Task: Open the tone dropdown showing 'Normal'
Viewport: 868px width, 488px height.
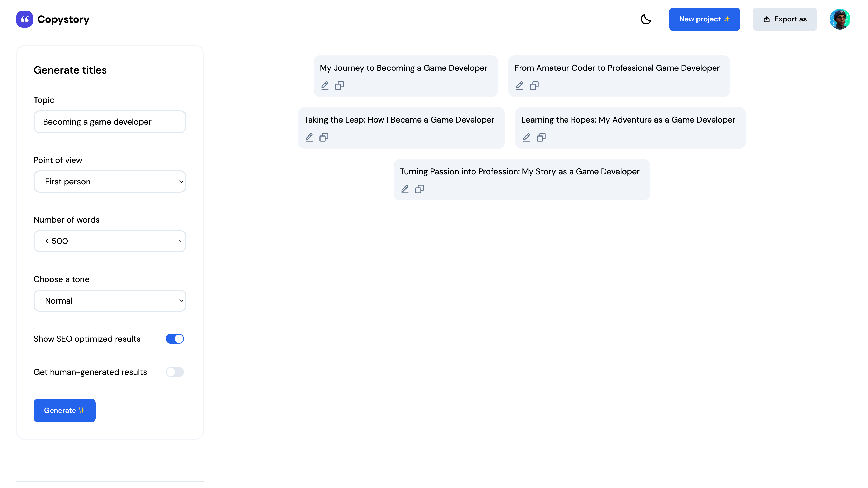Action: click(110, 300)
